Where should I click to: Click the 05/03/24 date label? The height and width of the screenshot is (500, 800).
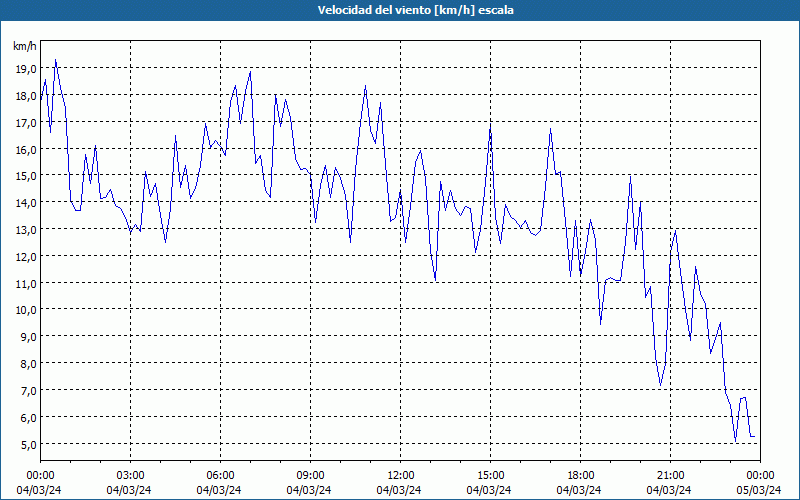(x=759, y=490)
